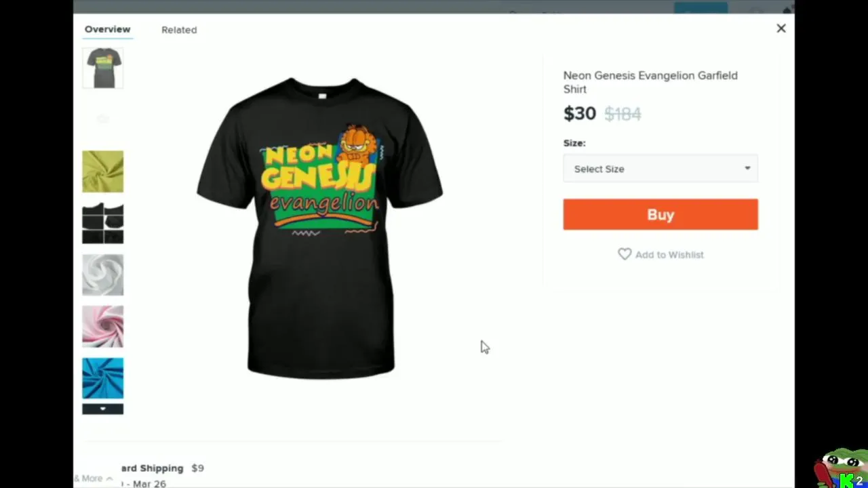
Task: Switch to the Related tab
Action: pyautogui.click(x=179, y=30)
